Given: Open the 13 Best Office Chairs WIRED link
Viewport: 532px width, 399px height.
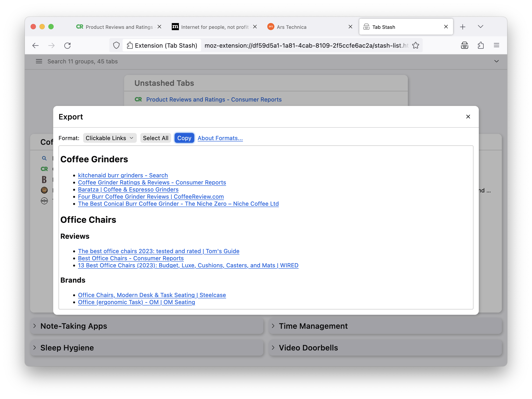Looking at the screenshot, I should [x=188, y=265].
